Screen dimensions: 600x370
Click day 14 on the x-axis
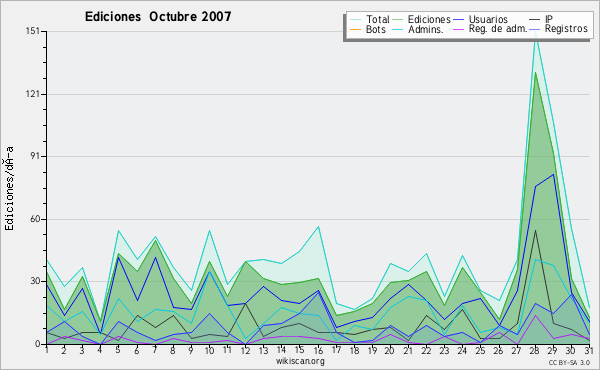(281, 350)
